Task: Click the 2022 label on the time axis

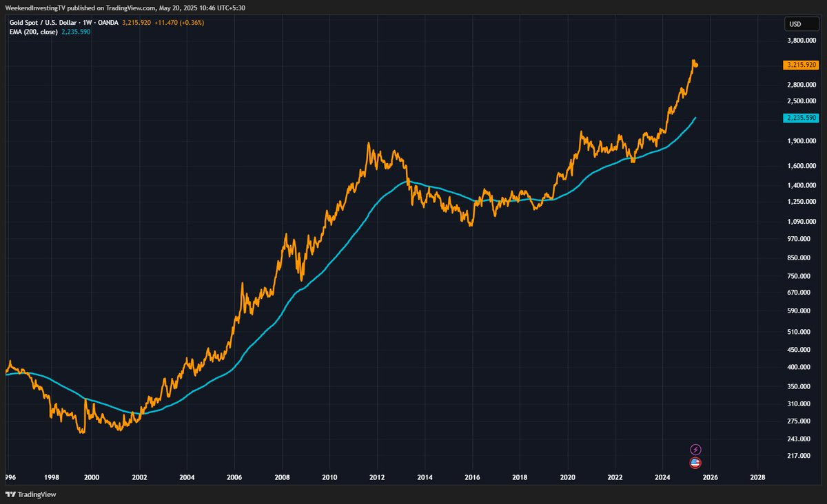Action: point(615,476)
